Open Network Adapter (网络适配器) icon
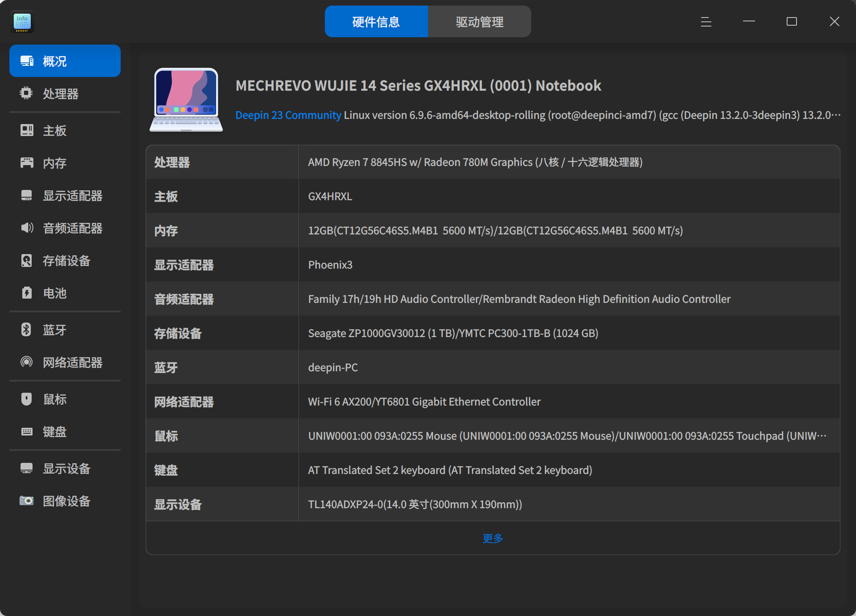The height and width of the screenshot is (616, 856). click(27, 362)
